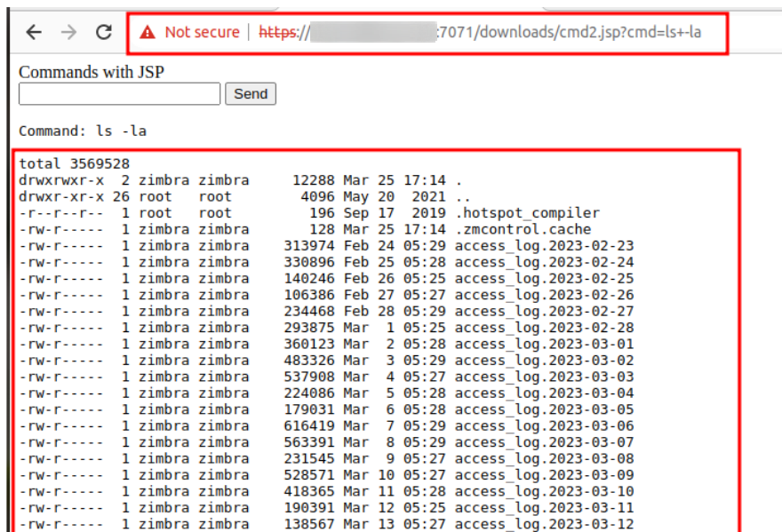Click access_log.2023-03-03 file name
The image size is (782, 532).
coord(544,377)
